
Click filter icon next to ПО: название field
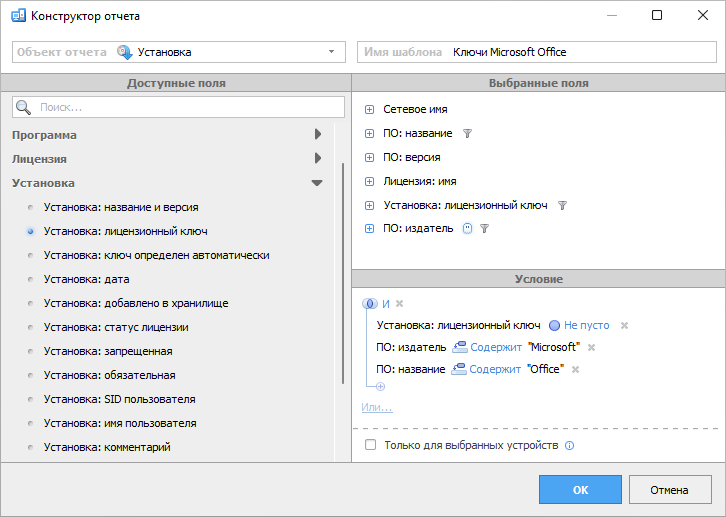[x=467, y=133]
